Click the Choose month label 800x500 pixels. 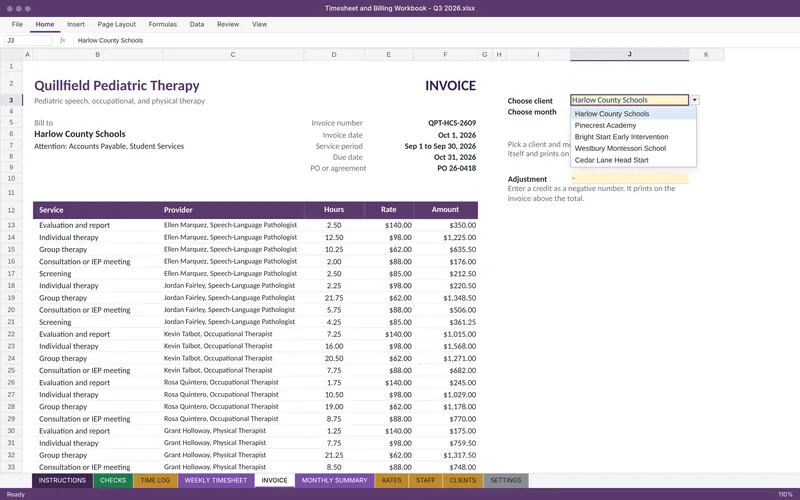tap(532, 112)
